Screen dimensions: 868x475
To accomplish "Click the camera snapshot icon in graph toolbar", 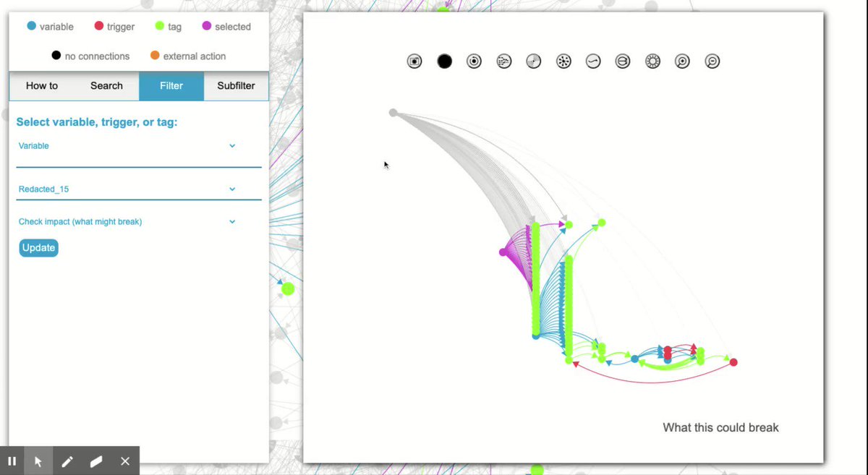I will click(414, 61).
